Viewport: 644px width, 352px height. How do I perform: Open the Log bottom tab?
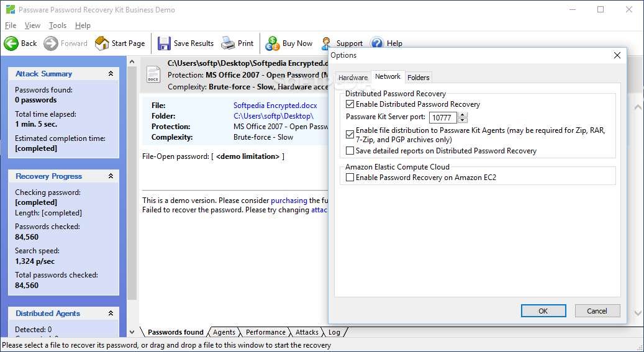[334, 332]
